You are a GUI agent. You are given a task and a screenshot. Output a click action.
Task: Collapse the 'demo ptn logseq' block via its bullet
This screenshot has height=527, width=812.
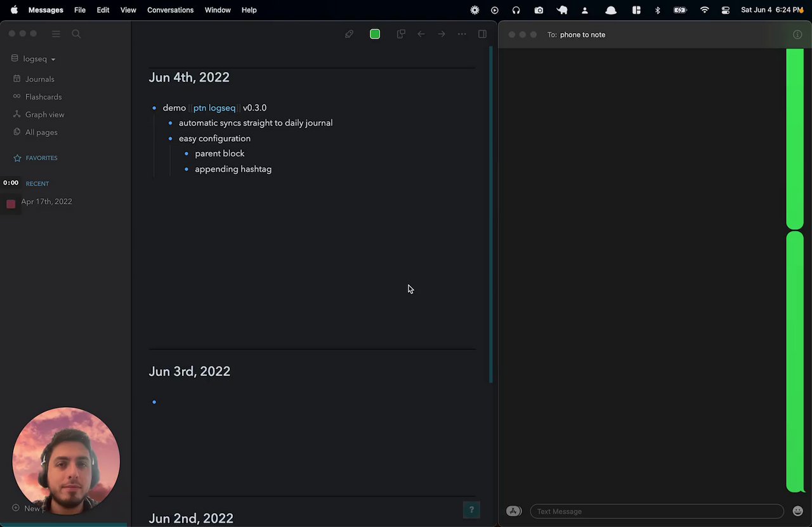coord(154,108)
